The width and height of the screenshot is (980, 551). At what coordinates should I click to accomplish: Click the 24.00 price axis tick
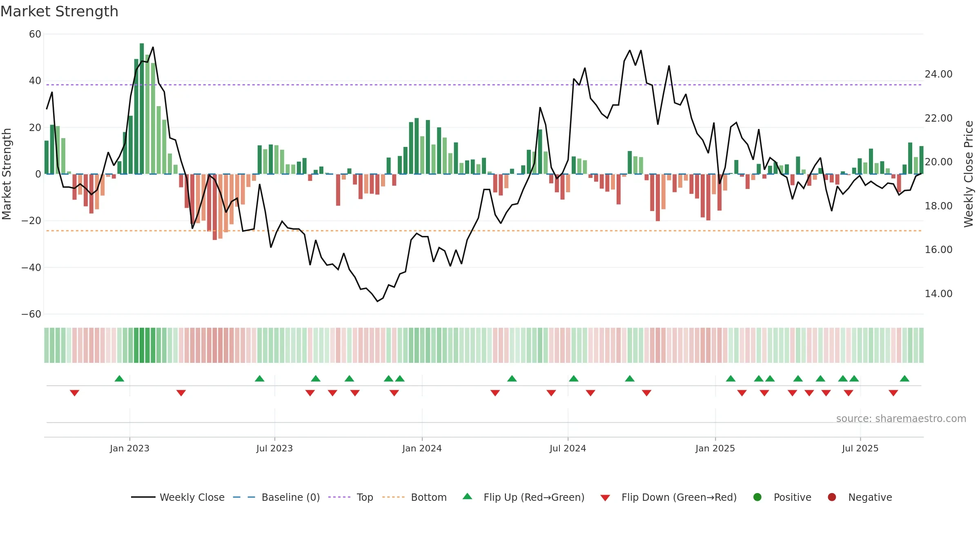tap(938, 74)
